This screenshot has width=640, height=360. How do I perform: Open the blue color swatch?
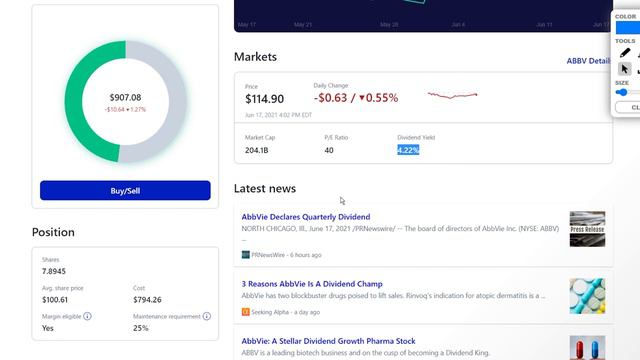(628, 28)
